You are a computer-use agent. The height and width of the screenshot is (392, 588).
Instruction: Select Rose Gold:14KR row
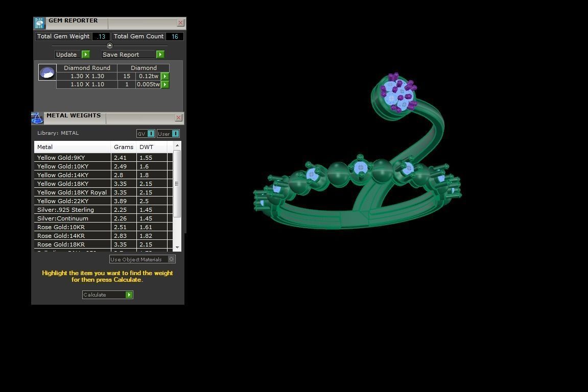click(x=104, y=236)
